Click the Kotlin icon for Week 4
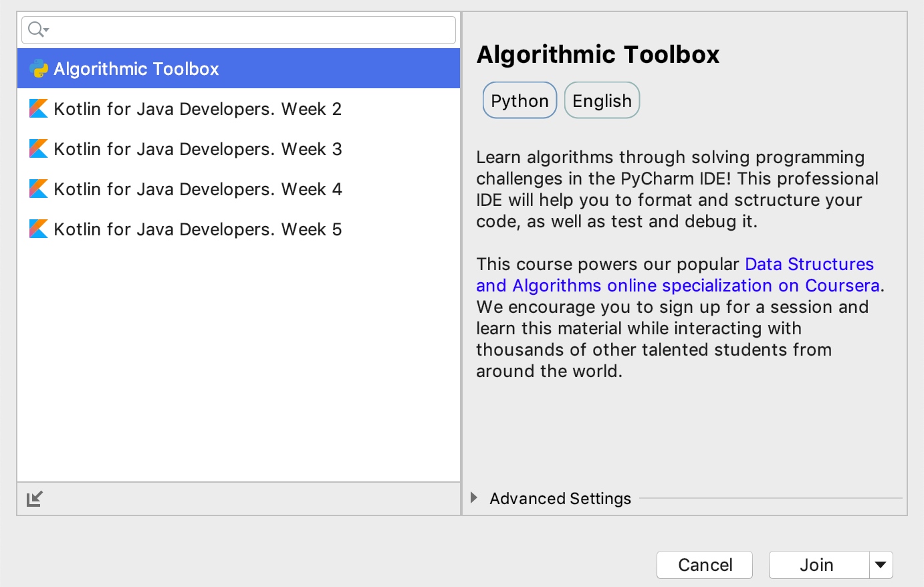Screen dimensions: 924x587 click(x=39, y=189)
